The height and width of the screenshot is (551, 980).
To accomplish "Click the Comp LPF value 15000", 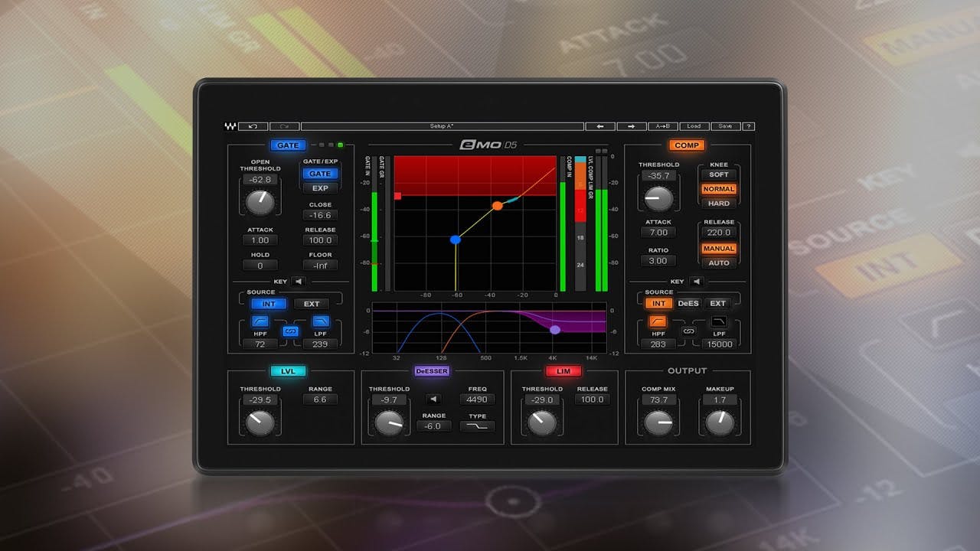I will tap(718, 344).
